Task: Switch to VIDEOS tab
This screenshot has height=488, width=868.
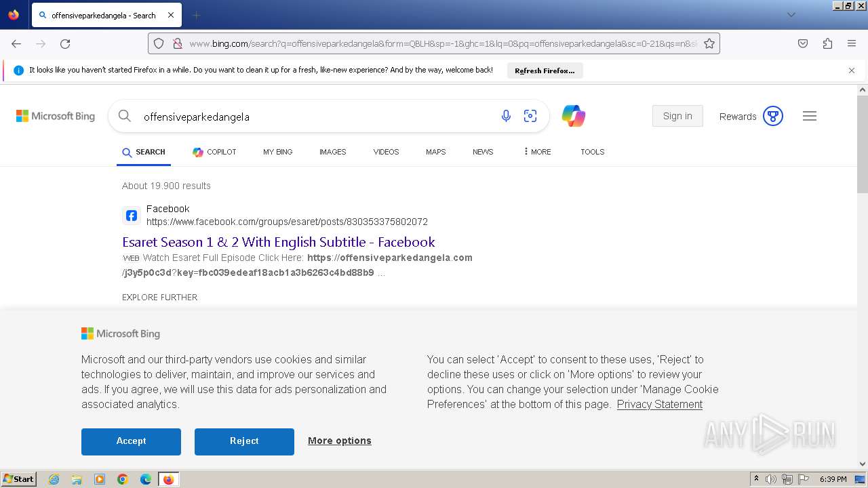Action: click(386, 152)
